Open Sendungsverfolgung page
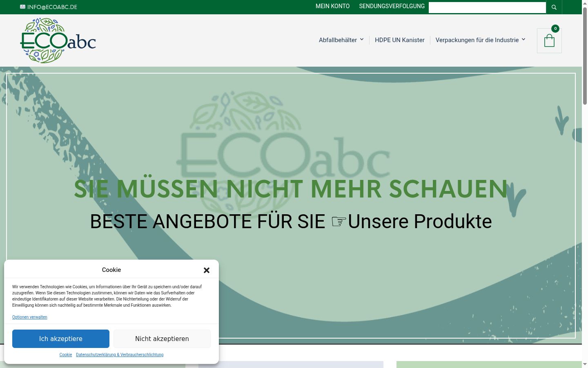Image resolution: width=588 pixels, height=368 pixels. pos(392,6)
